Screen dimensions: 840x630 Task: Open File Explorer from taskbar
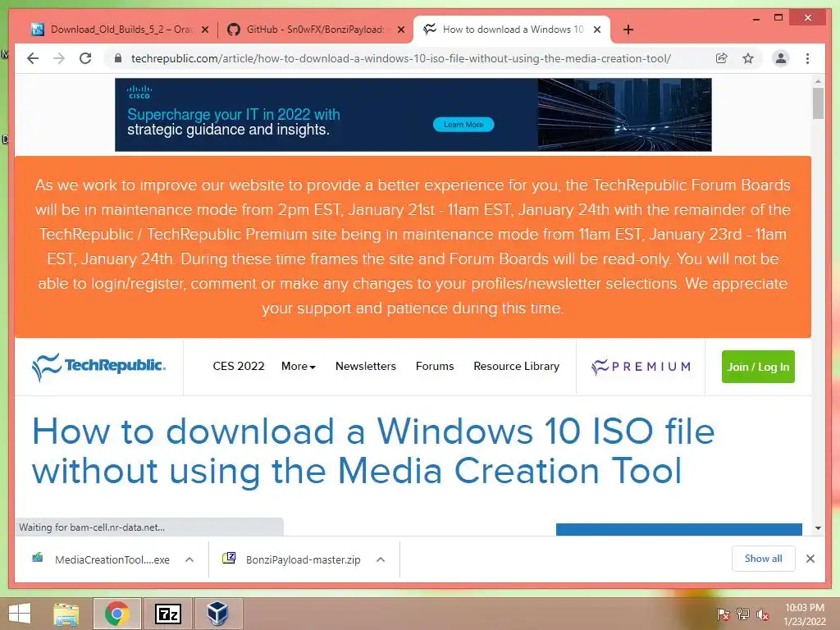click(66, 614)
